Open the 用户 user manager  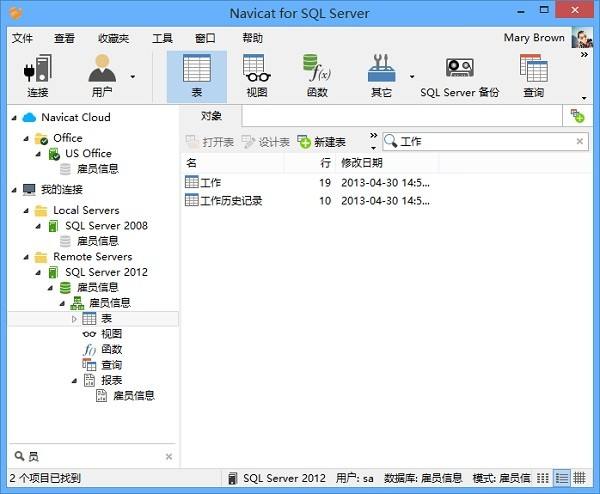coord(102,77)
